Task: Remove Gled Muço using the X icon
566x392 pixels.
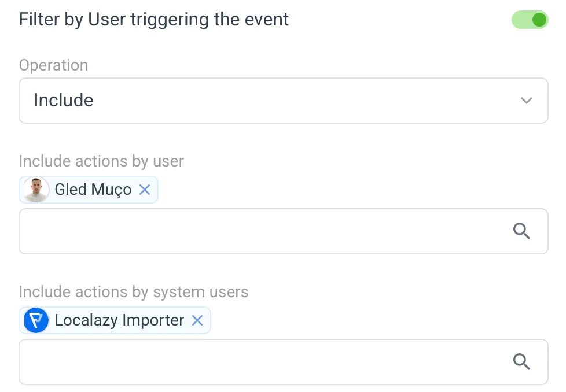Action: 145,190
